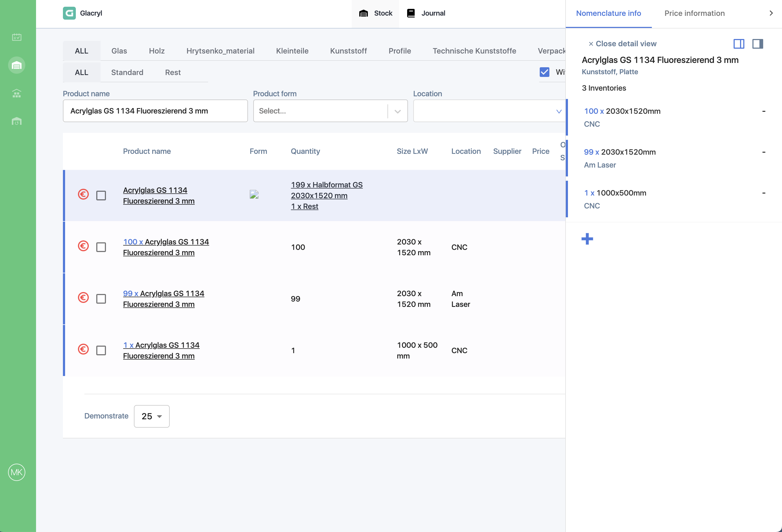Viewport: 782px width, 532px height.
Task: Select the top ALL category tab
Action: (81, 51)
